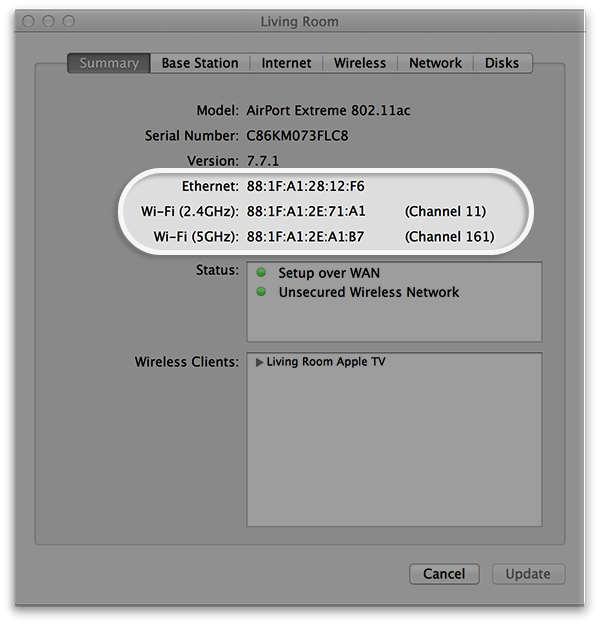Click the Cancel button

pyautogui.click(x=444, y=574)
